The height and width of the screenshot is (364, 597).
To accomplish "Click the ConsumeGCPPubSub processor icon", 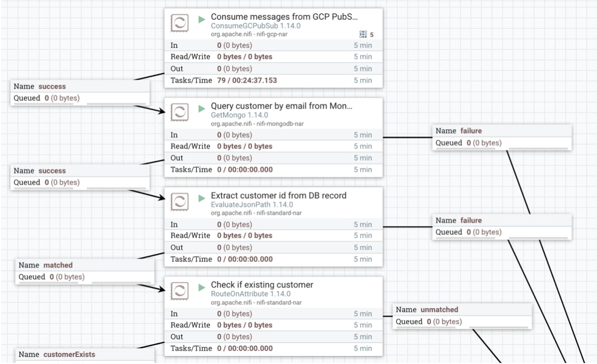I will click(179, 23).
